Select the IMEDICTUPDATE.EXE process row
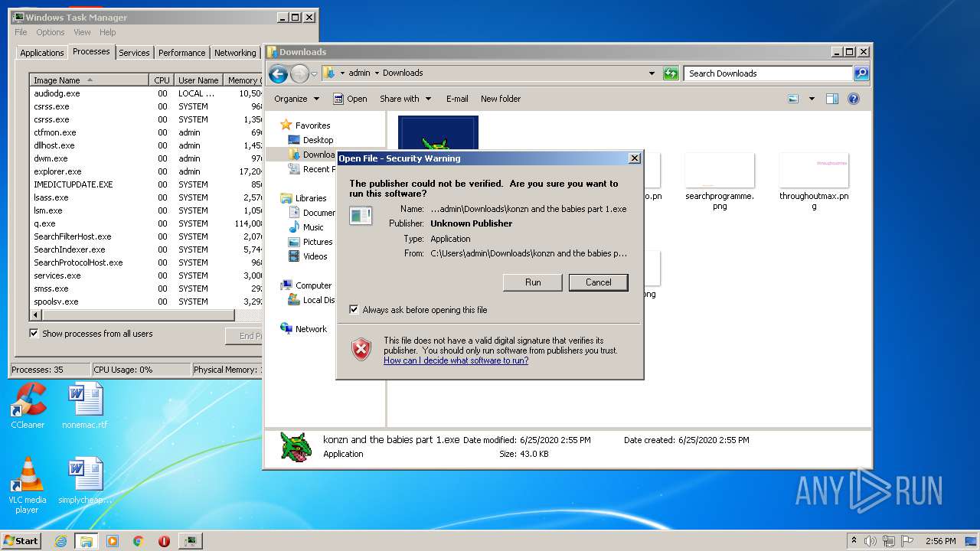Screen dimensions: 980x551 point(145,184)
